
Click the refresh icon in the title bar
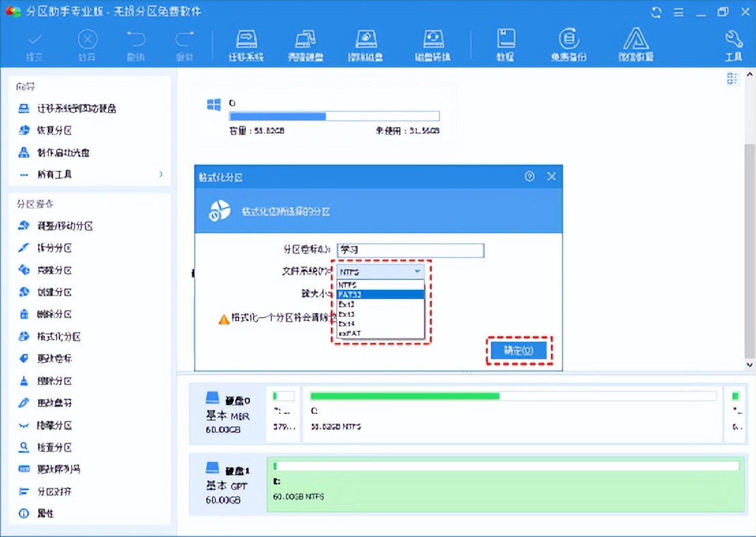point(656,12)
